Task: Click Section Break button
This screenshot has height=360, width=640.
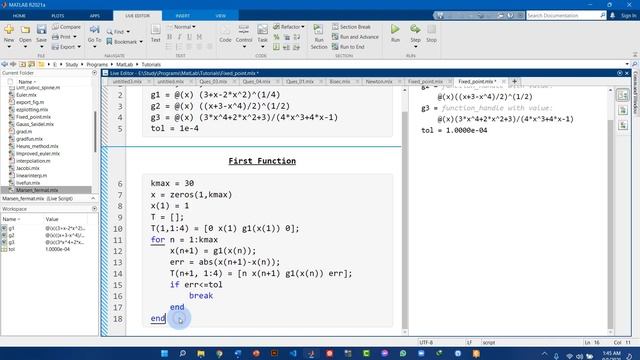Action: [351, 27]
